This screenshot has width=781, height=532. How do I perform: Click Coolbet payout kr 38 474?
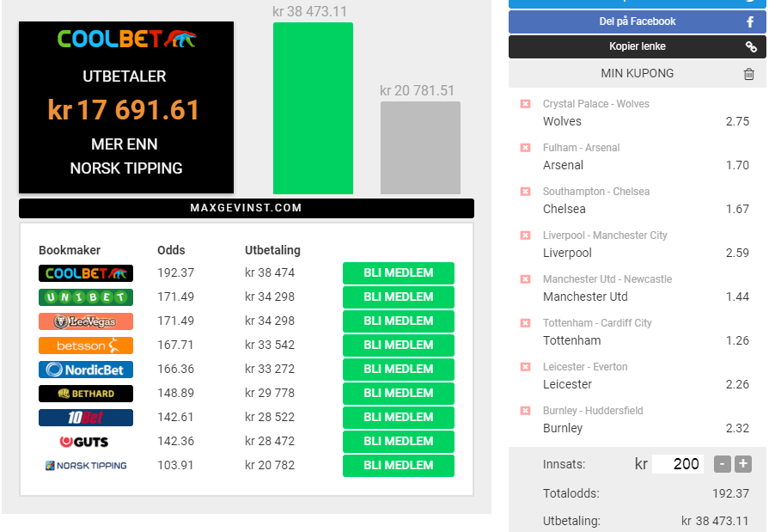point(270,273)
